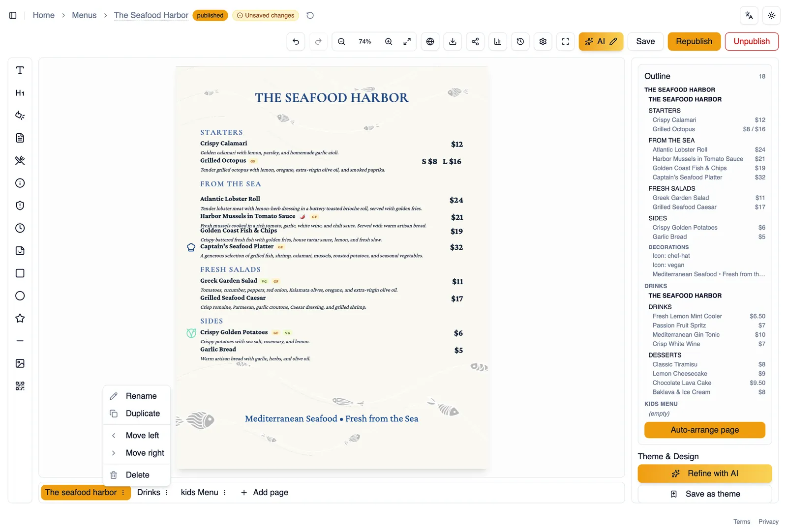Screen dimensions: 787x532
Task: Choose Delete from the context menu
Action: point(137,475)
